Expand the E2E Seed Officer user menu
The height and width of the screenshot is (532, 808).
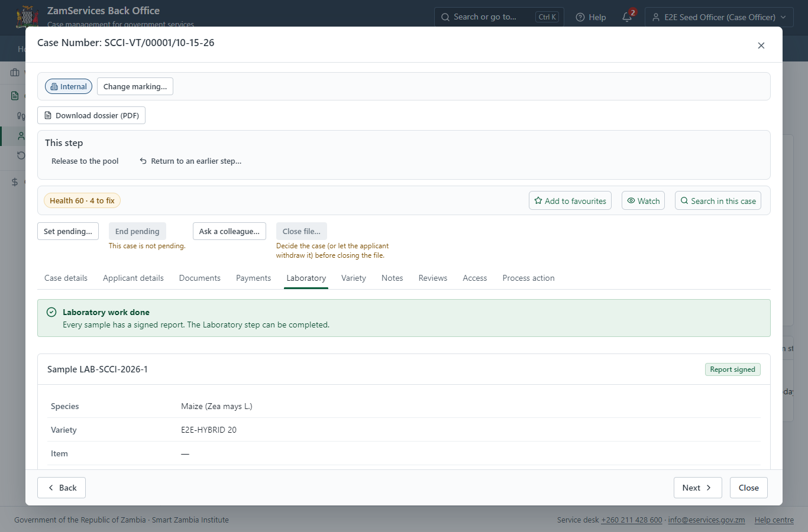click(719, 17)
